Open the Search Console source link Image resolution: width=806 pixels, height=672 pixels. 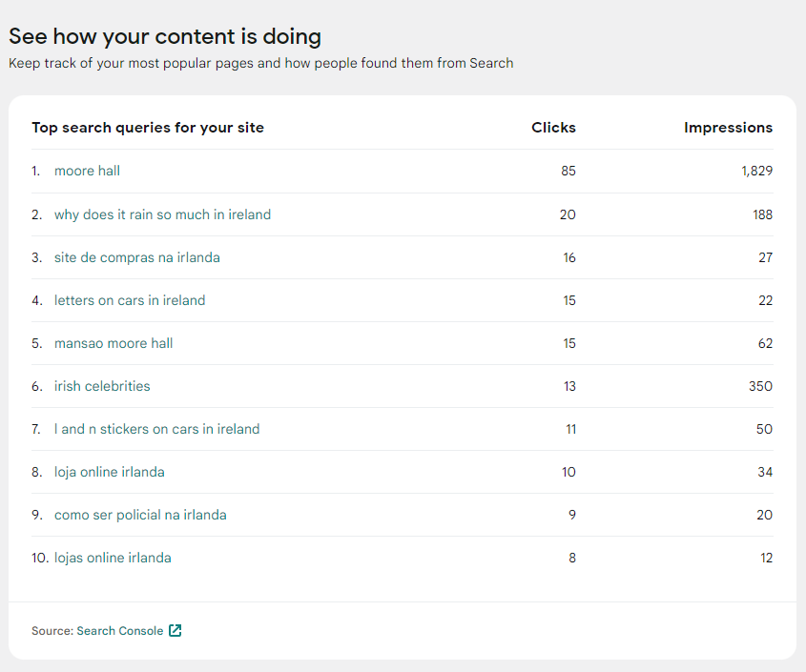pyautogui.click(x=121, y=630)
